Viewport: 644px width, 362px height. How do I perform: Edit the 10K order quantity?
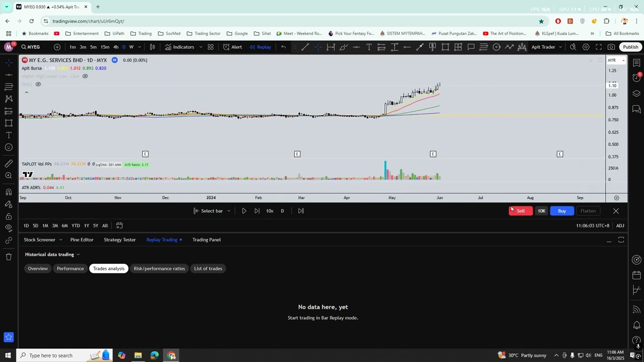pyautogui.click(x=541, y=211)
